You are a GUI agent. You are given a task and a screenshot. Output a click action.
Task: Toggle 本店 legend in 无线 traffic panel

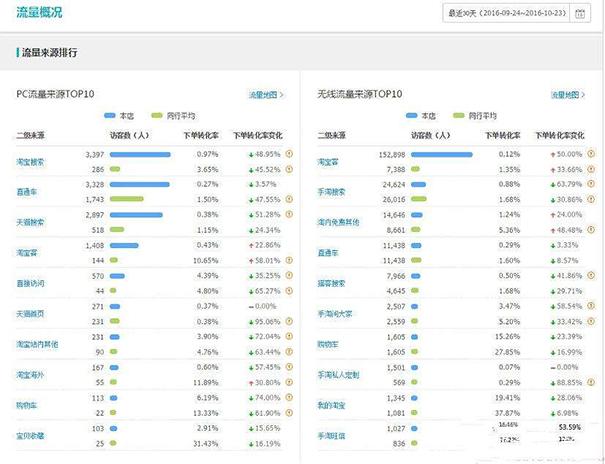point(421,116)
